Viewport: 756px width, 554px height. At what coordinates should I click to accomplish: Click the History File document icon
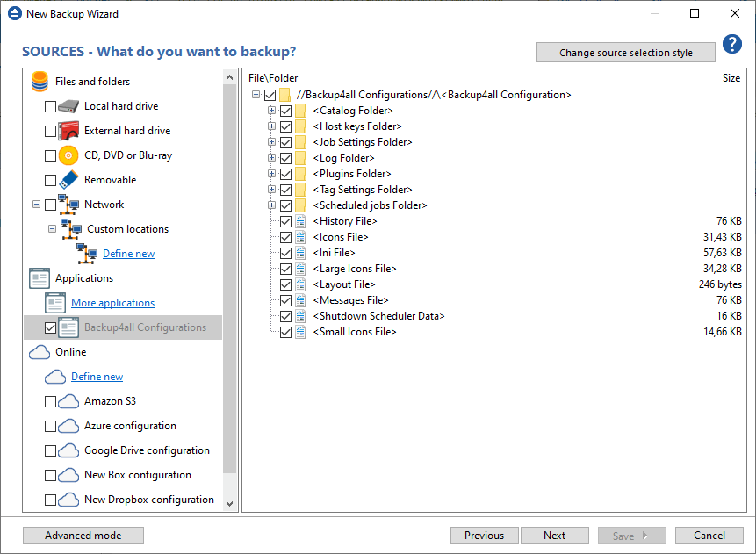click(x=300, y=221)
